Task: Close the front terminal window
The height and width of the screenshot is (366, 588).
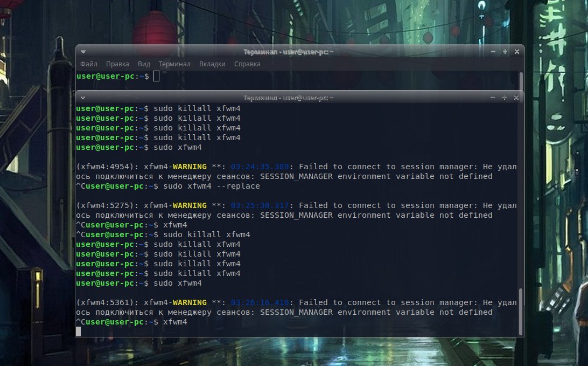Action: click(x=516, y=98)
